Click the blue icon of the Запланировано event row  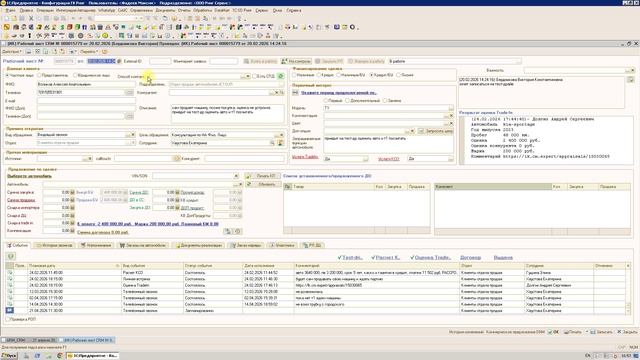coord(10,311)
